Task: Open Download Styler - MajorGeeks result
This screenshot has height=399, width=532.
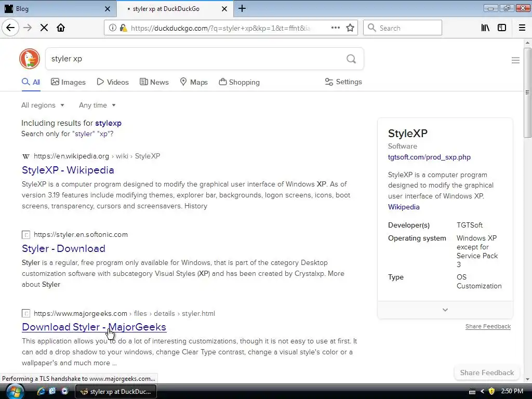Action: [x=94, y=327]
